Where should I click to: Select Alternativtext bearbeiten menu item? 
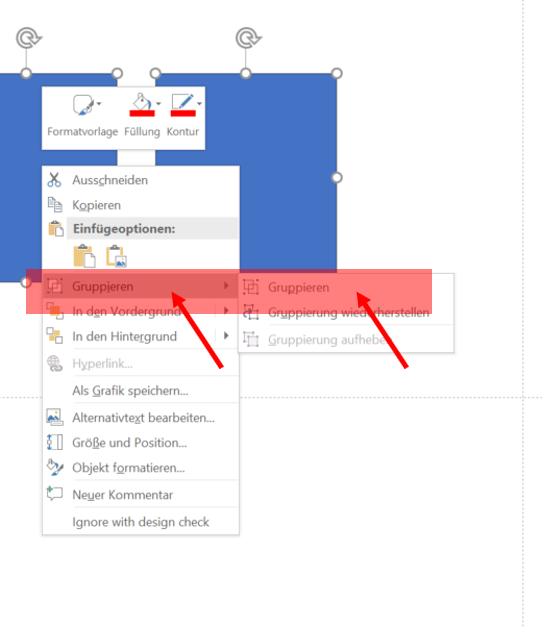141,418
